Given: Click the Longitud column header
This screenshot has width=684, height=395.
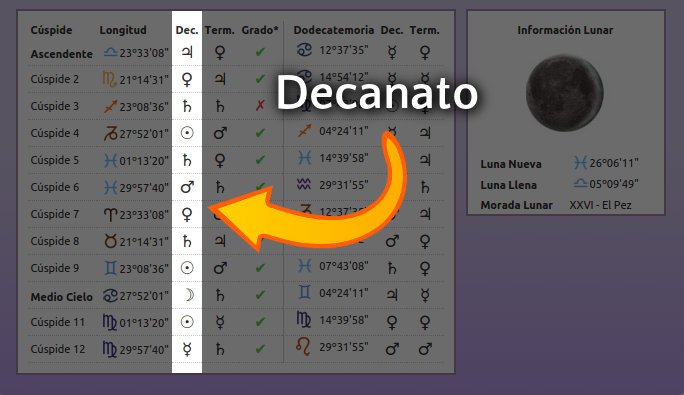Looking at the screenshot, I should point(123,30).
